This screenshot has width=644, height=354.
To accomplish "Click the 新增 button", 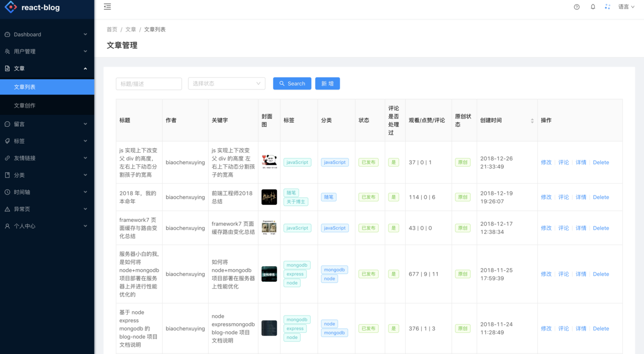I will click(327, 84).
